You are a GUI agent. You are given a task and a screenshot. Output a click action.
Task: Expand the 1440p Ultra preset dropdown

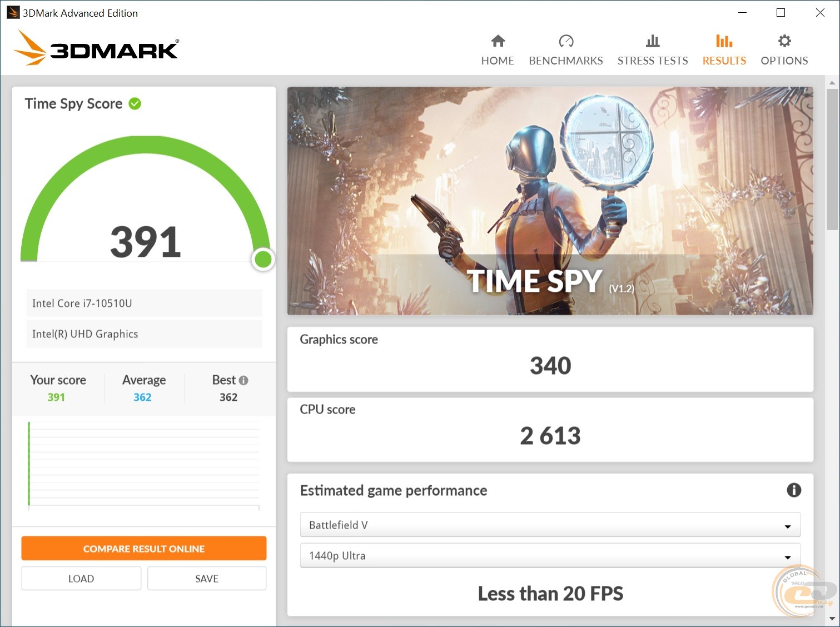tap(550, 555)
